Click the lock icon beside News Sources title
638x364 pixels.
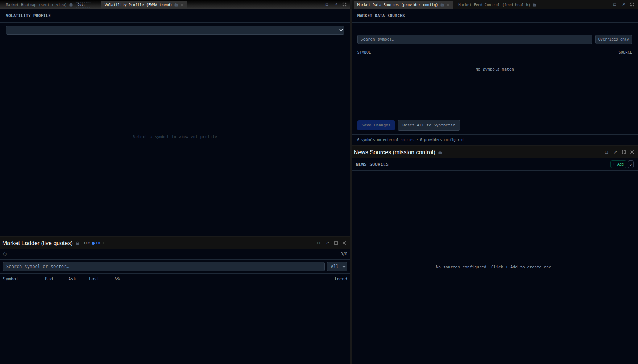440,152
